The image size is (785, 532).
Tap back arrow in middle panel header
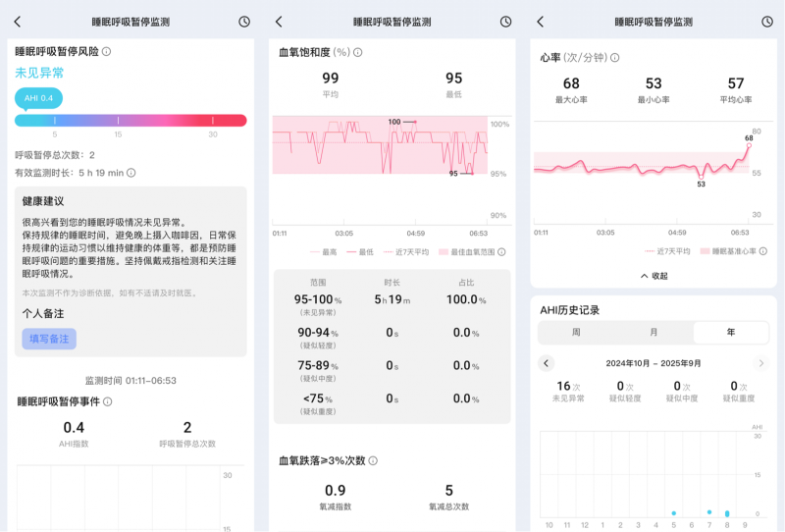[x=279, y=22]
